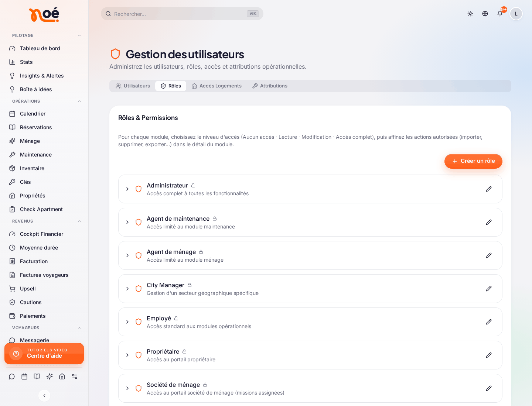The width and height of the screenshot is (532, 406).
Task: Open sparkles shortcut icon in bottom sidebar bar
Action: coord(50,376)
